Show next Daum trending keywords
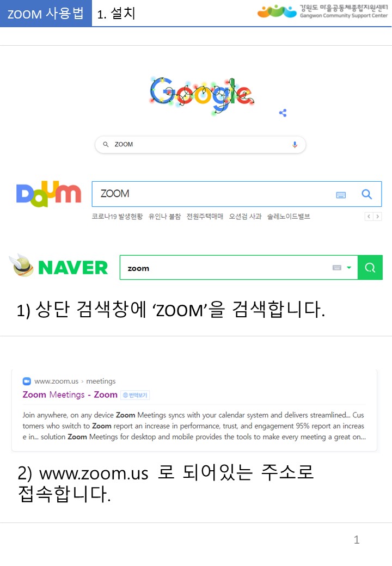Viewport: 392px width, 566px height. pos(377,217)
